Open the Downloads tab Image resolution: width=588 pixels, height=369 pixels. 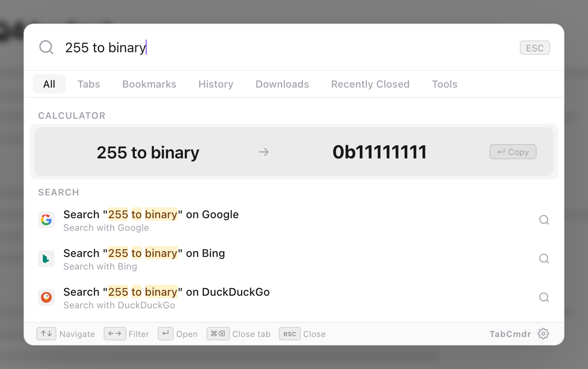tap(282, 84)
